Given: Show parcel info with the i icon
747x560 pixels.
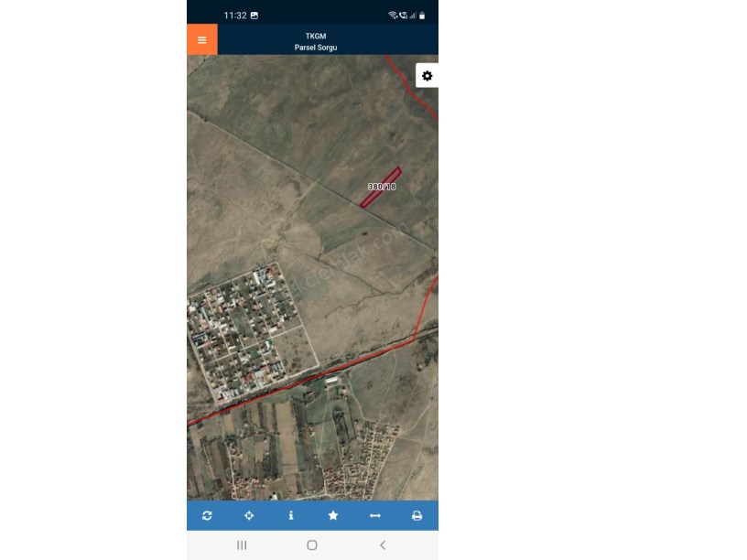Looking at the screenshot, I should point(291,515).
